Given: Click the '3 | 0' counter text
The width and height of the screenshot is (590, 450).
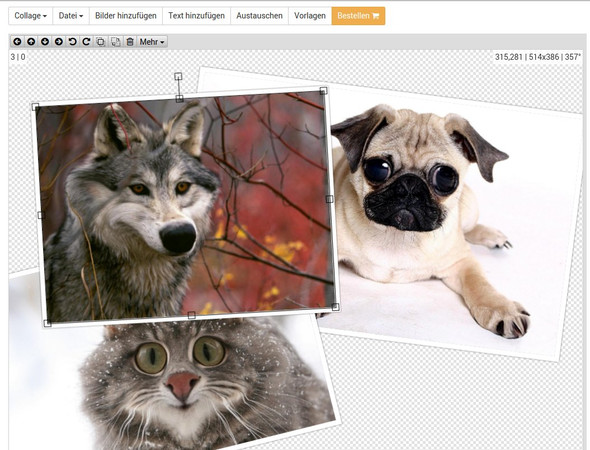Looking at the screenshot, I should [x=18, y=57].
